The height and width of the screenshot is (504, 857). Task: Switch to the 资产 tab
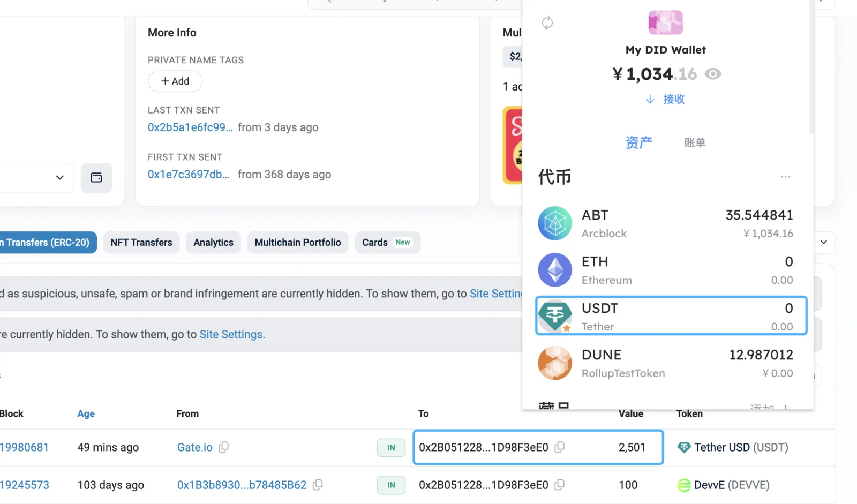pyautogui.click(x=638, y=142)
